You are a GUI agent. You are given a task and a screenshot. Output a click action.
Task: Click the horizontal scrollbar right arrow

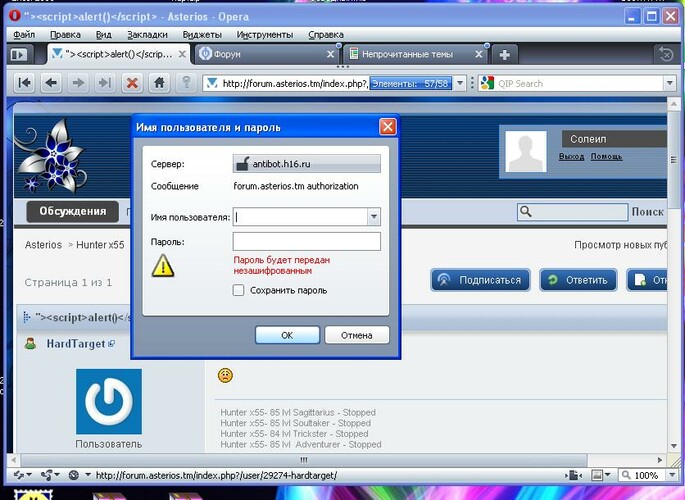[x=660, y=460]
